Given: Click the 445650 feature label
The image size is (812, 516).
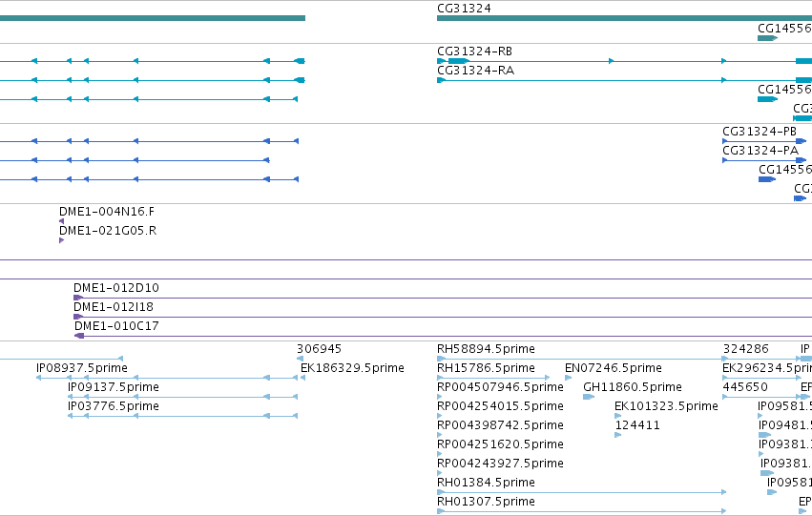Looking at the screenshot, I should coord(745,387).
